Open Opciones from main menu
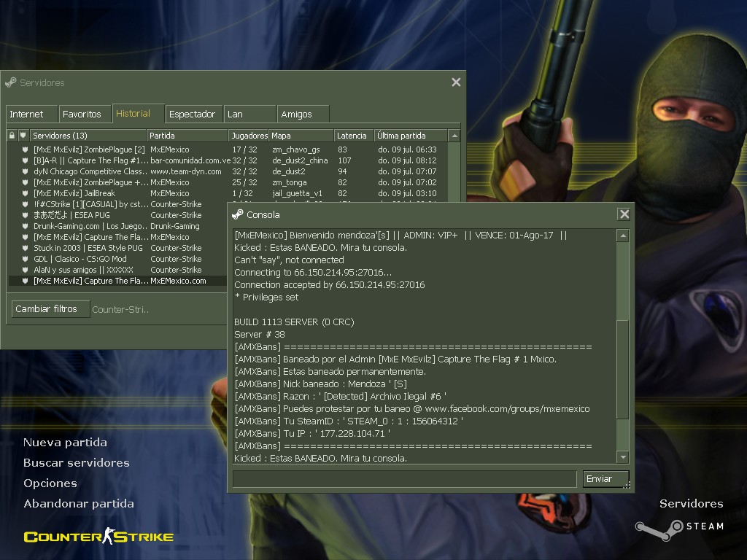 50,483
